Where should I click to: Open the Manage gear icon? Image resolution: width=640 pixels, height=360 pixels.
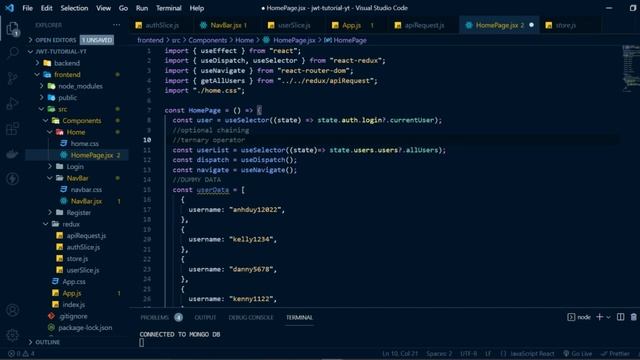coord(13,335)
